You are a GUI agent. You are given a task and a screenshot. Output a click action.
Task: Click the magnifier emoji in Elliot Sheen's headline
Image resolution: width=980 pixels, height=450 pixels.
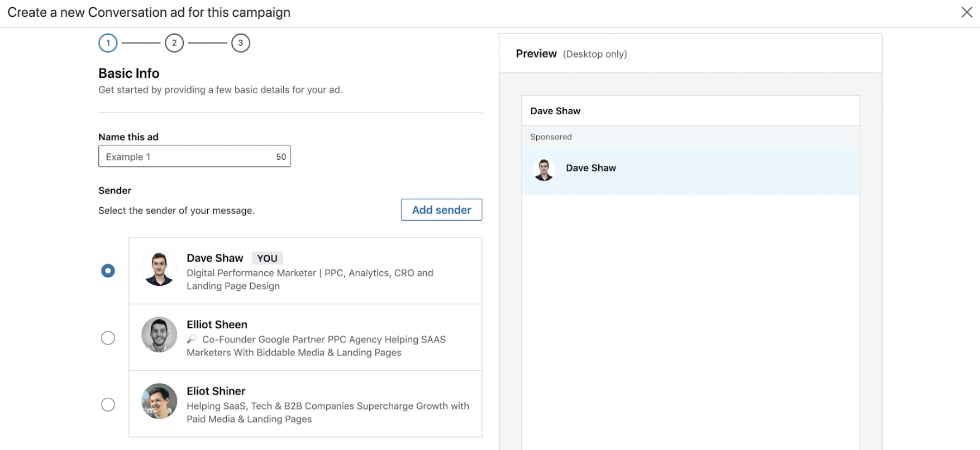tap(191, 339)
